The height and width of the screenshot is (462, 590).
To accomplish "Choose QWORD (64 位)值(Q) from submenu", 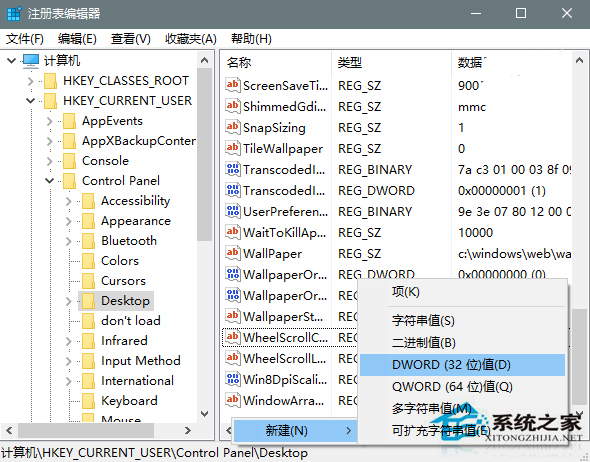I will 462,387.
